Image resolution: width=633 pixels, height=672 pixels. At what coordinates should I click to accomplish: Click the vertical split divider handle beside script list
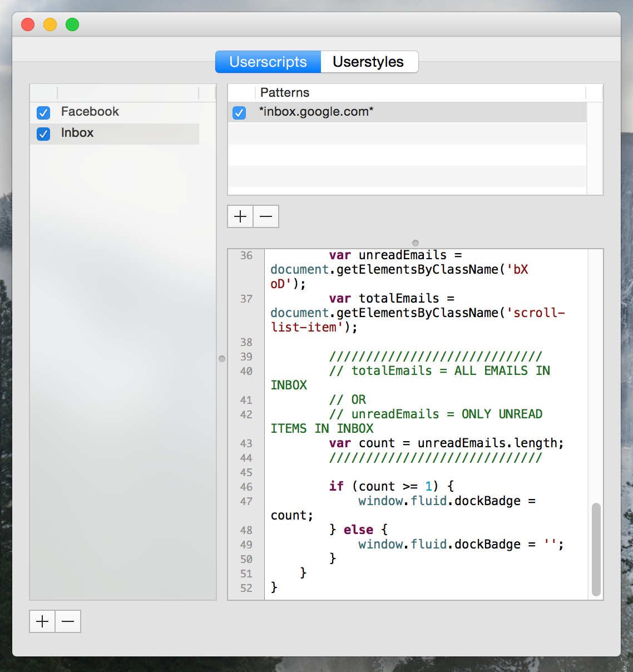point(222,359)
